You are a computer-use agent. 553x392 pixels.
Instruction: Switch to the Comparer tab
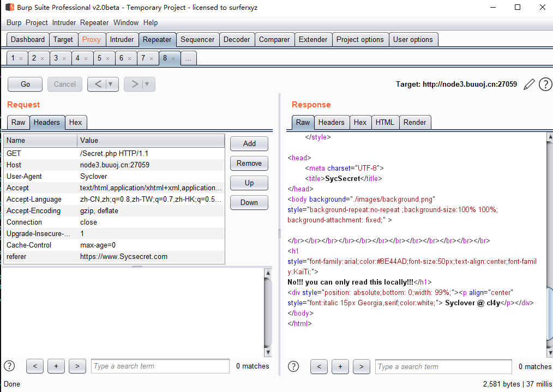[274, 39]
